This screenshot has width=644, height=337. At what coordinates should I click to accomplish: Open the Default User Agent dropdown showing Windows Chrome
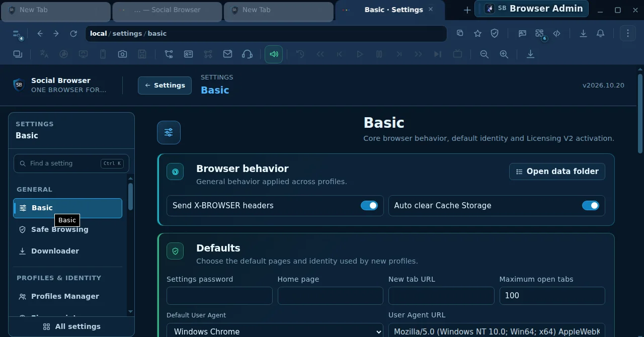(x=275, y=331)
